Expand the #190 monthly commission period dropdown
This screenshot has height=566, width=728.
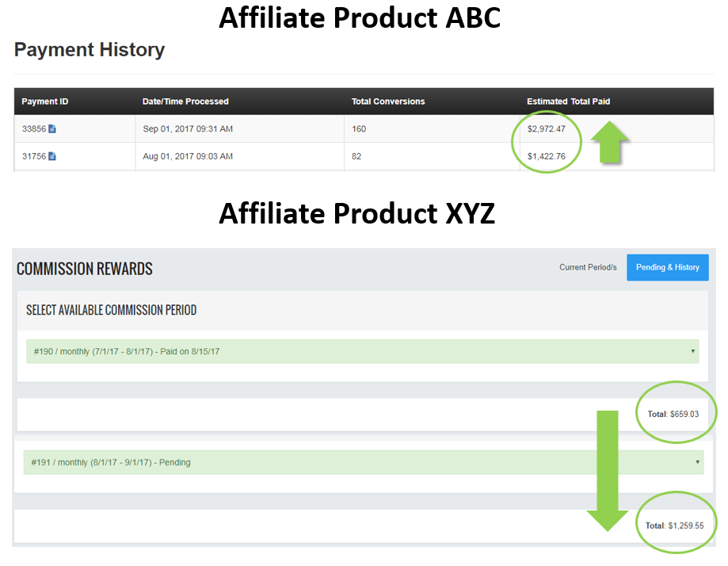[x=362, y=351]
